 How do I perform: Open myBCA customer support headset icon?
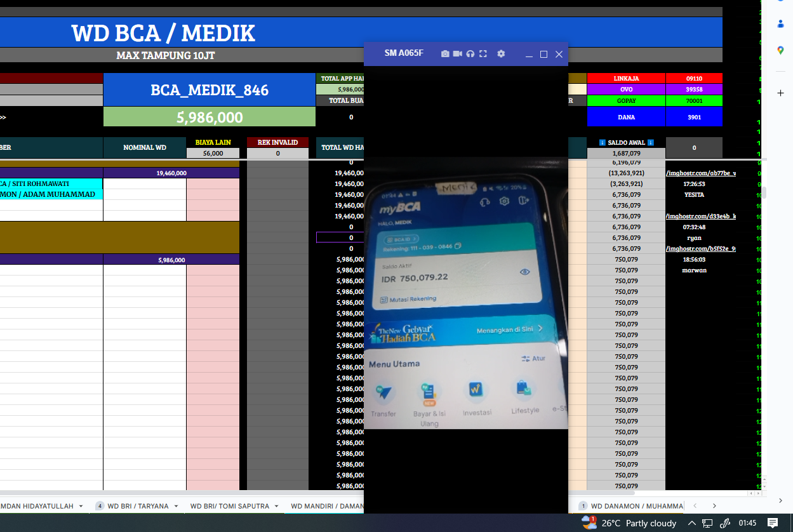tap(484, 202)
